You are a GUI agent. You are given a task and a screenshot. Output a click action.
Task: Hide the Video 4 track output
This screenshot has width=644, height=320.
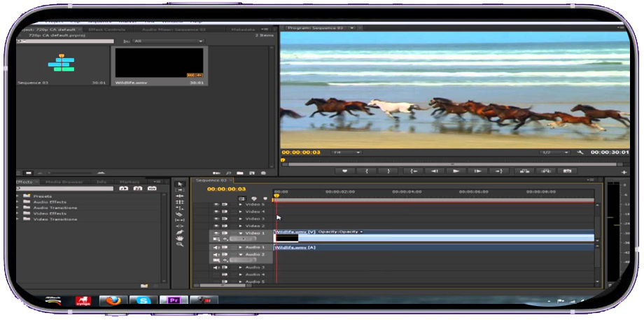[216, 211]
